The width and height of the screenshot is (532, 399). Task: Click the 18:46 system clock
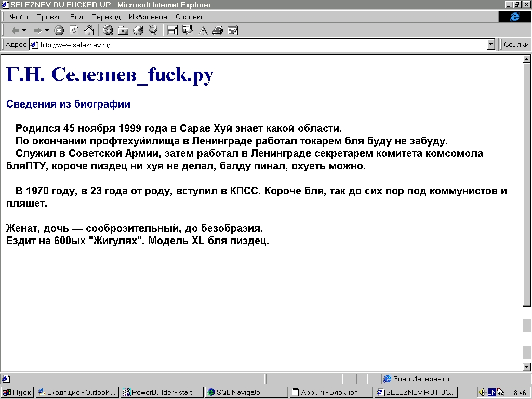point(518,393)
